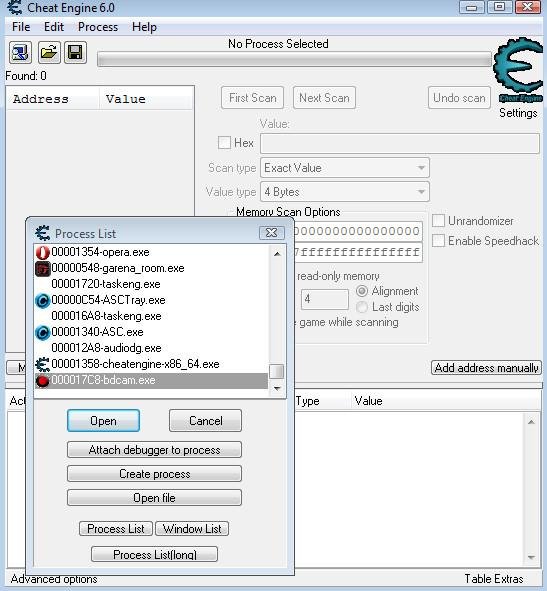This screenshot has width=547, height=591.
Task: Click the scan progress bar
Action: click(x=294, y=60)
